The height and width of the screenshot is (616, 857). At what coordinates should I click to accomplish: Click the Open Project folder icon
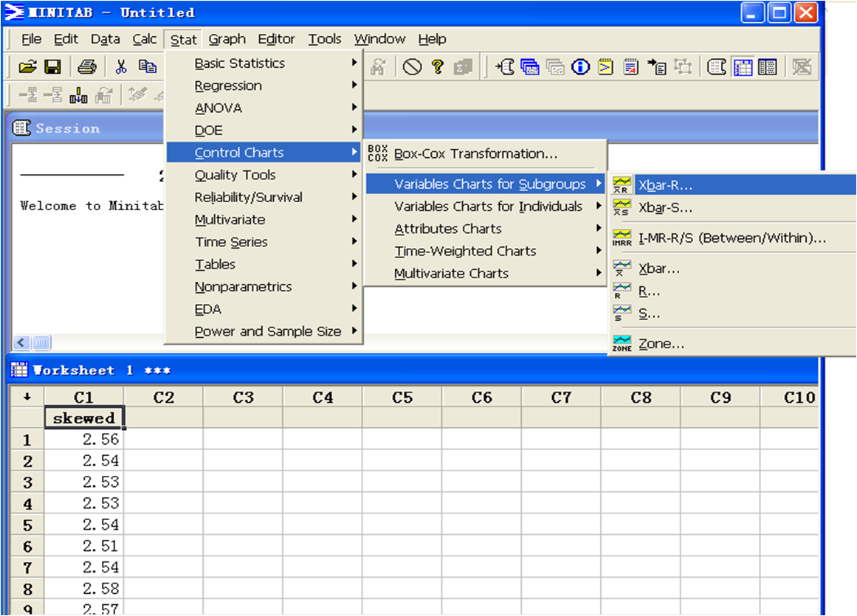coord(27,67)
